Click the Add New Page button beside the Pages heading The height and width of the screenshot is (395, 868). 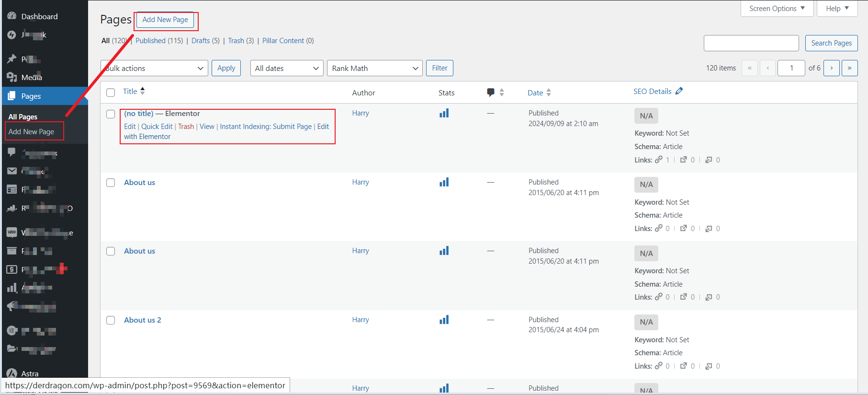pos(165,20)
